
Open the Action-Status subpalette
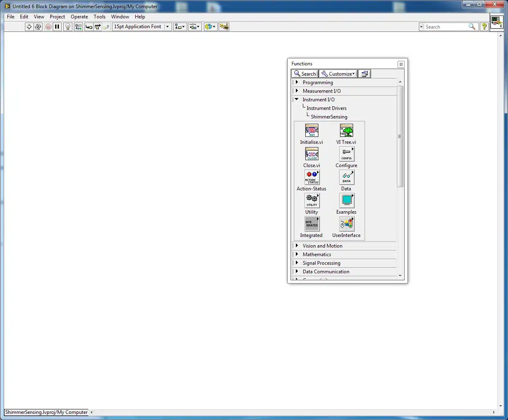[312, 177]
